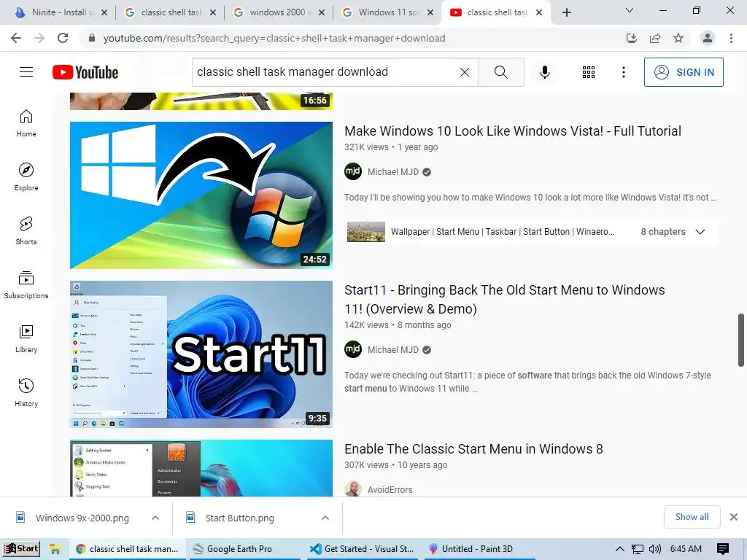Click the page vertical scrollbar thumb
The width and height of the screenshot is (747, 560).
click(741, 340)
